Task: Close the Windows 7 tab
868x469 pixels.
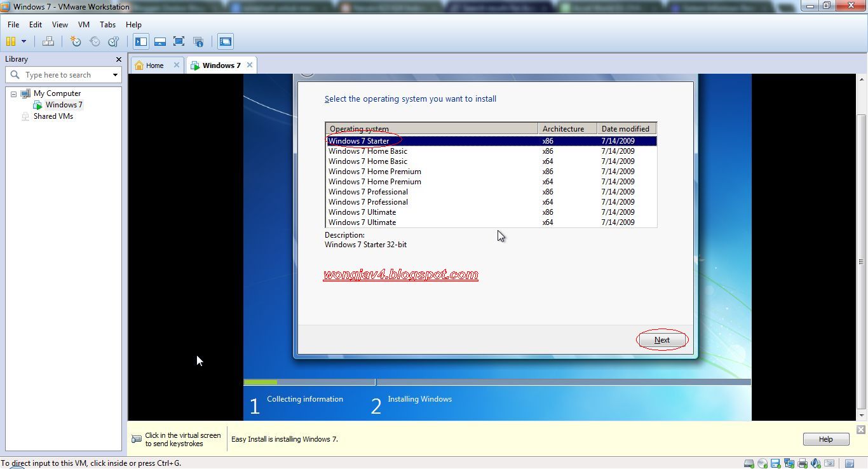Action: tap(250, 65)
